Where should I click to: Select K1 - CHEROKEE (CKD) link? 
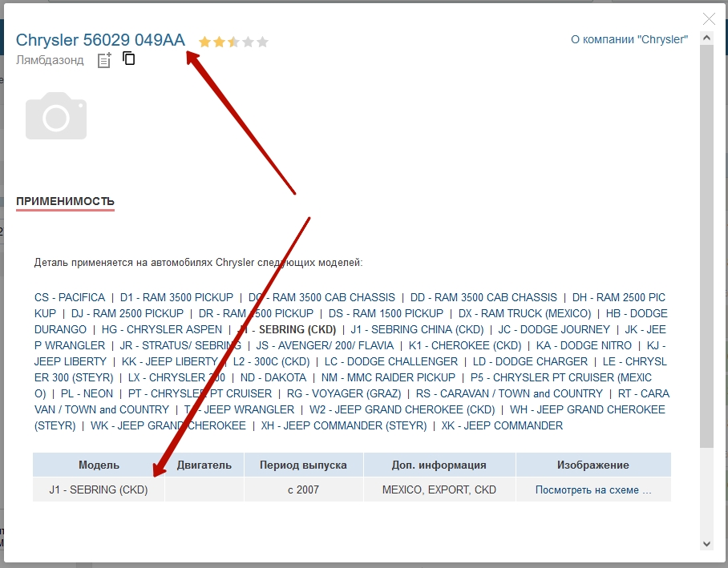tap(465, 346)
